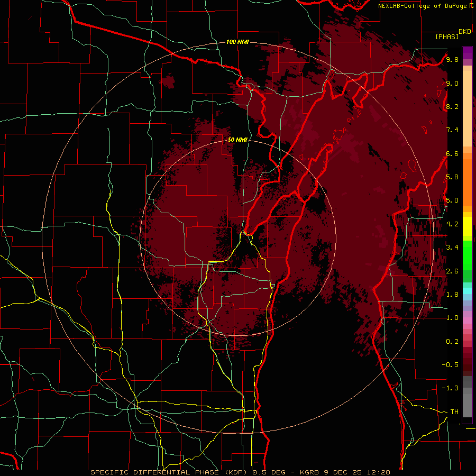The width and height of the screenshot is (476, 476).
Task: Click the 50 NMI range ring label
Action: [x=237, y=140]
